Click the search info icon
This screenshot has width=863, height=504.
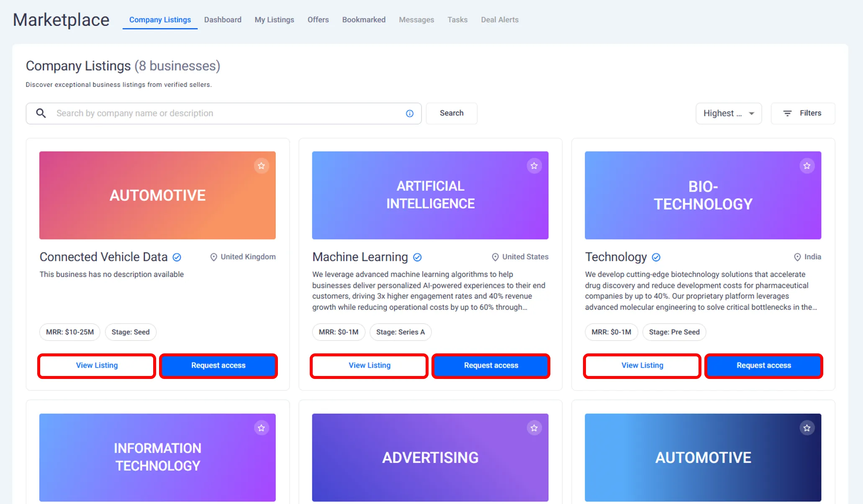[410, 113]
